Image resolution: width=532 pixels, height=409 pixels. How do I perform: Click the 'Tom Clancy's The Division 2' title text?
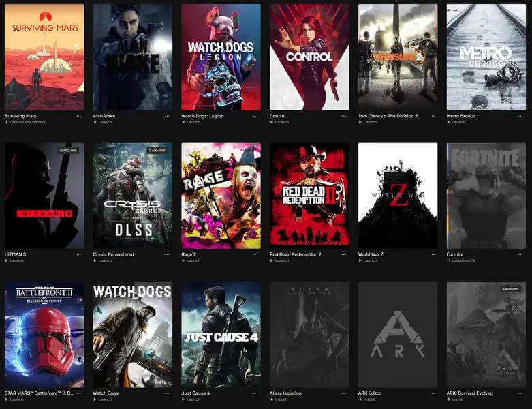point(388,116)
